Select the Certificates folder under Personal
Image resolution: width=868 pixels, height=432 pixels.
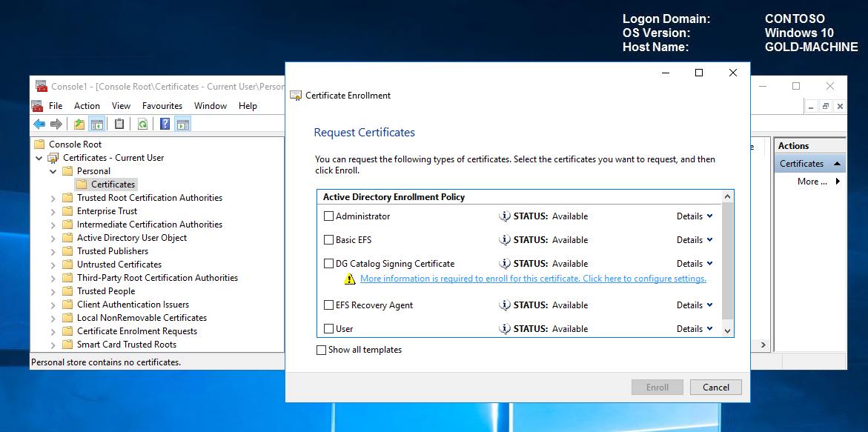(106, 185)
